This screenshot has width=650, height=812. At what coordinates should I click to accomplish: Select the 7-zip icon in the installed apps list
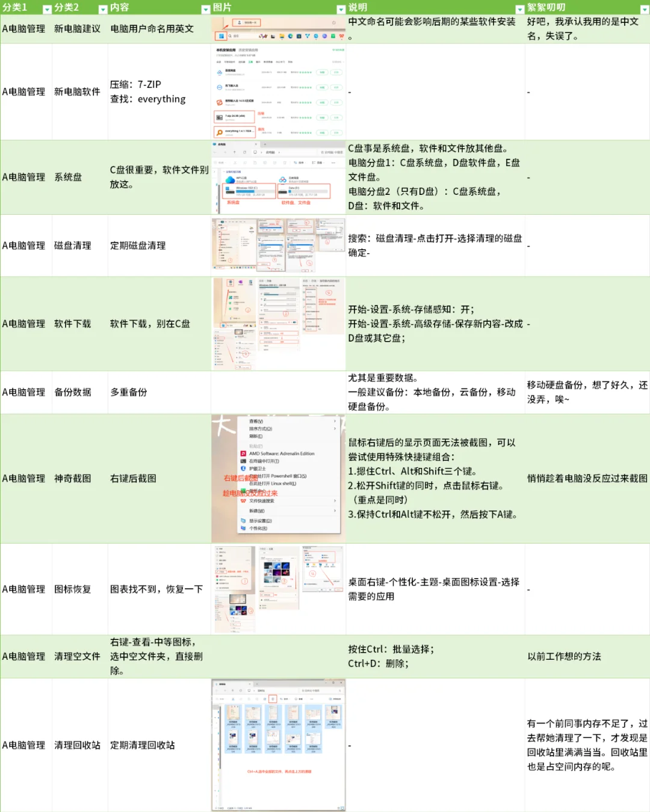[x=219, y=117]
